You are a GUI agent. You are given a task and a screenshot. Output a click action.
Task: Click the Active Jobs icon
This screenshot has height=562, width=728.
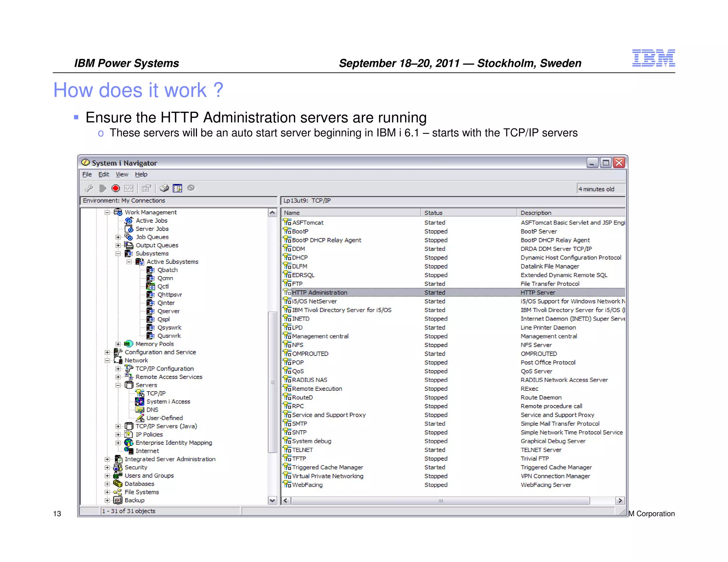click(129, 221)
